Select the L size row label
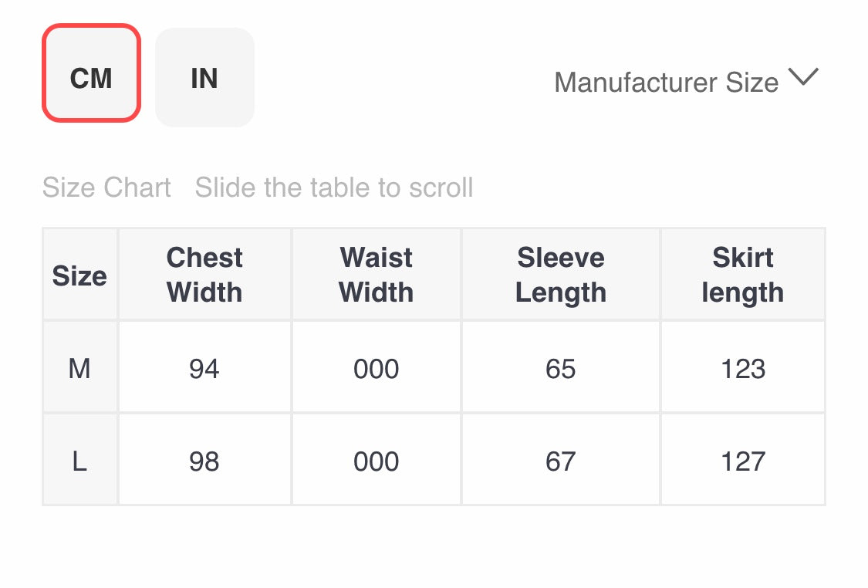 pyautogui.click(x=79, y=461)
